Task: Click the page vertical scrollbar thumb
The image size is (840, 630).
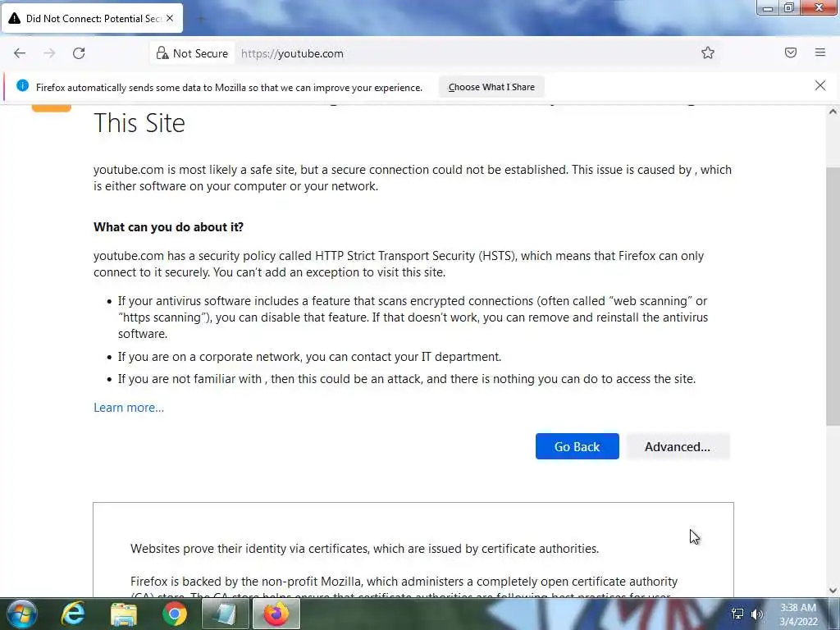Action: (833, 296)
